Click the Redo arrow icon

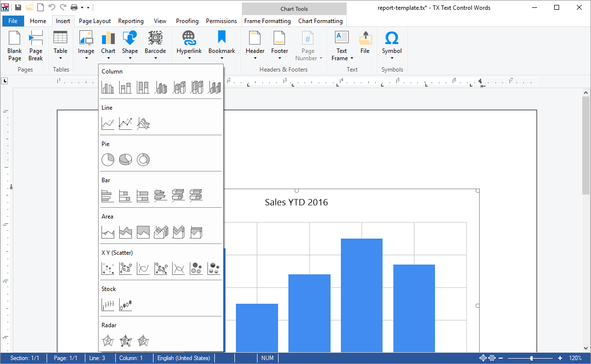63,7
